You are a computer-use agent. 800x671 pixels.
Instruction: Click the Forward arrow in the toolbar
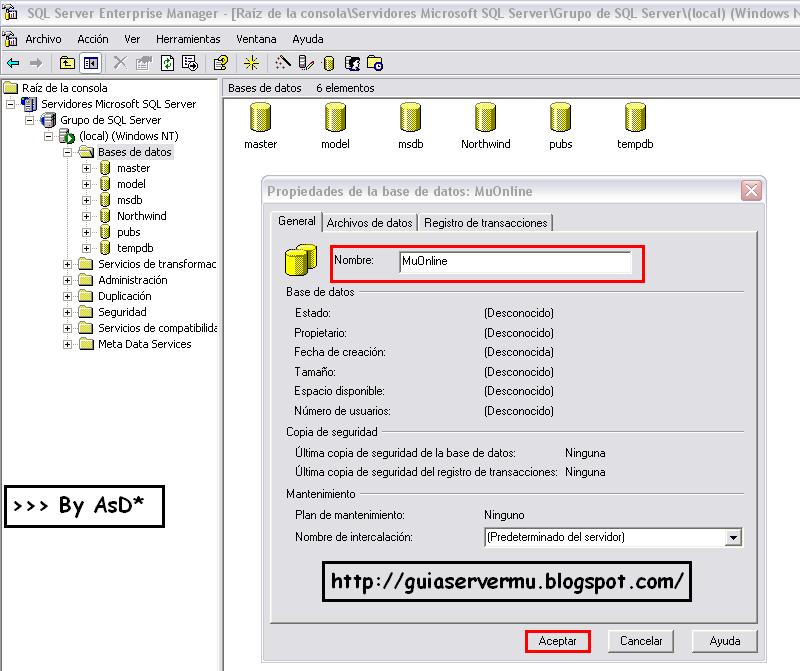(x=36, y=63)
